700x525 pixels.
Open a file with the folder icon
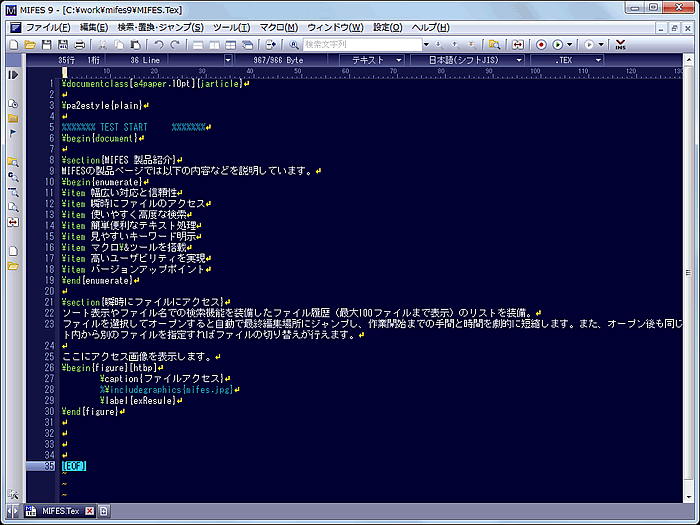pyautogui.click(x=29, y=45)
